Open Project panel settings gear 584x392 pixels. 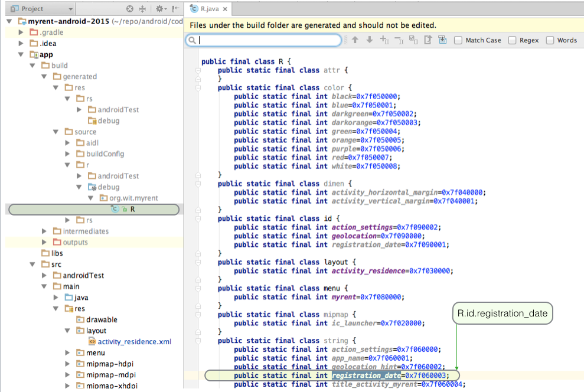click(x=158, y=8)
